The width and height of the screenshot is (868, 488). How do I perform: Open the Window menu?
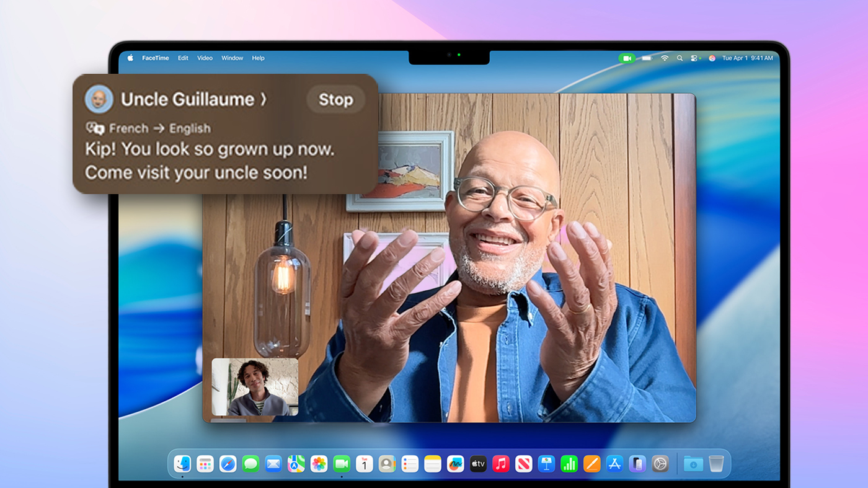(x=232, y=58)
